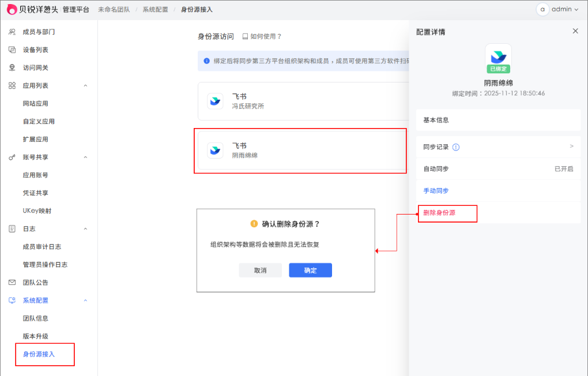Click the 团队公告 sidebar icon
The width and height of the screenshot is (588, 376).
pyautogui.click(x=12, y=282)
